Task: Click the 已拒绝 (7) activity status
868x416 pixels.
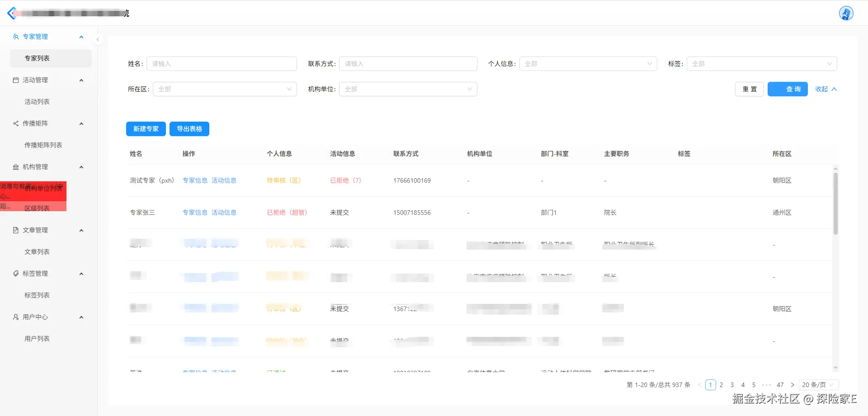Action: (346, 180)
